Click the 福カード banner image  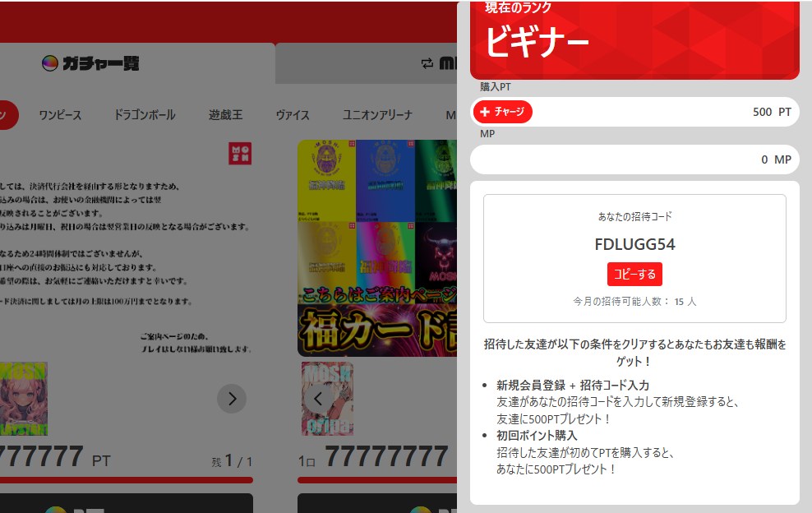[x=376, y=329]
